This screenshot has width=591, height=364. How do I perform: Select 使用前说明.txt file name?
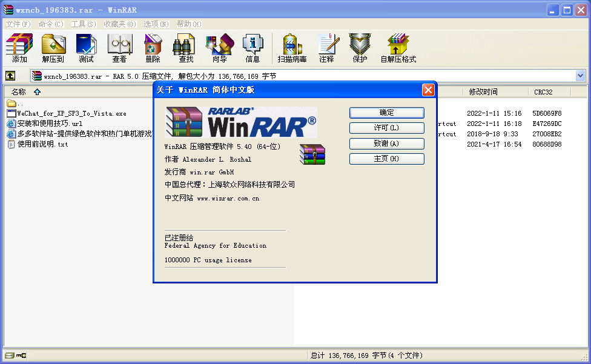42,144
